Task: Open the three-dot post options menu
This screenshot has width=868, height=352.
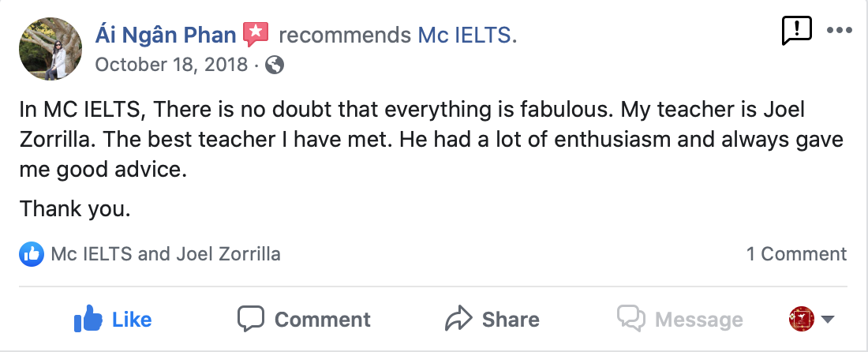Action: 839,31
